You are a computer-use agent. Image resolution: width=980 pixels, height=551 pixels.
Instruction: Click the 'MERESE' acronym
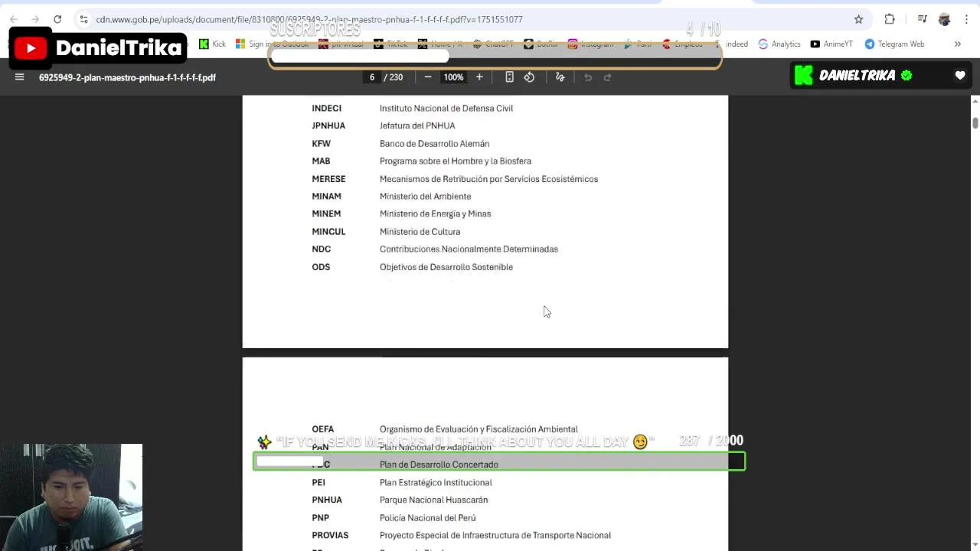coord(328,179)
